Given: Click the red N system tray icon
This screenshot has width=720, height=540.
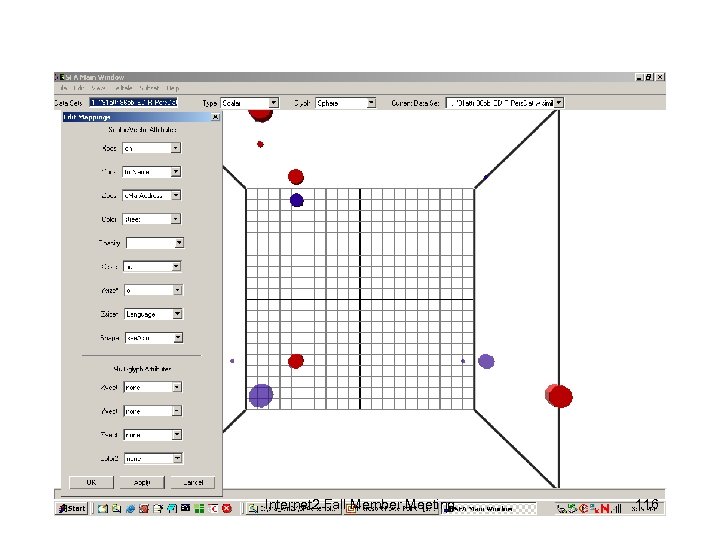Looking at the screenshot, I should click(605, 508).
